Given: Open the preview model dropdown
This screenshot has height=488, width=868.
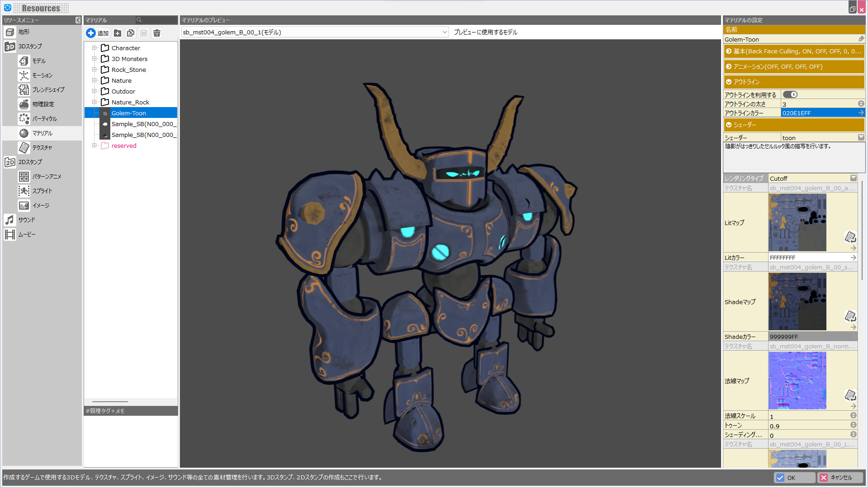Looking at the screenshot, I should pyautogui.click(x=444, y=32).
